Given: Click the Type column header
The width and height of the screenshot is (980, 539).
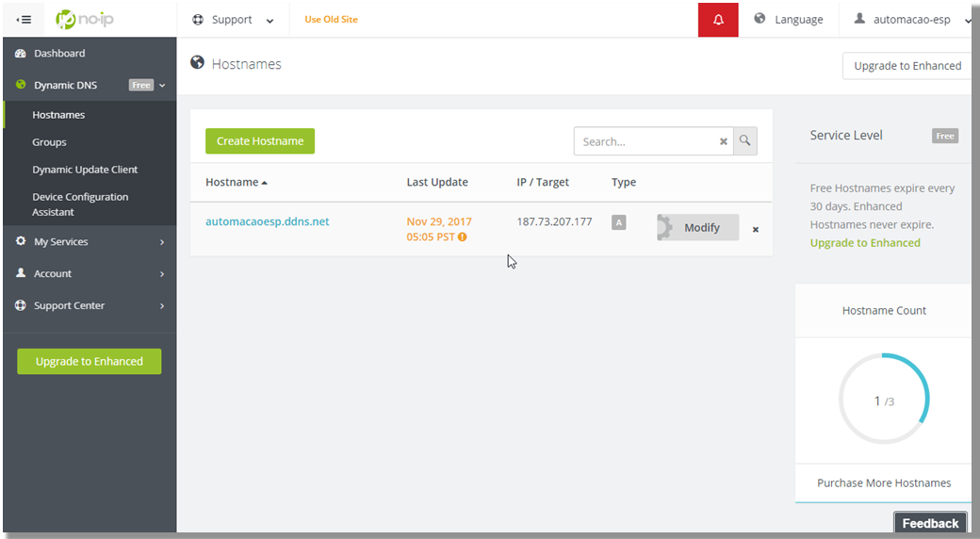Looking at the screenshot, I should [x=624, y=182].
